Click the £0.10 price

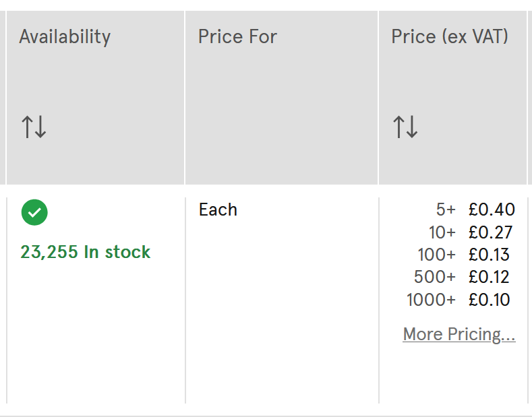click(489, 300)
